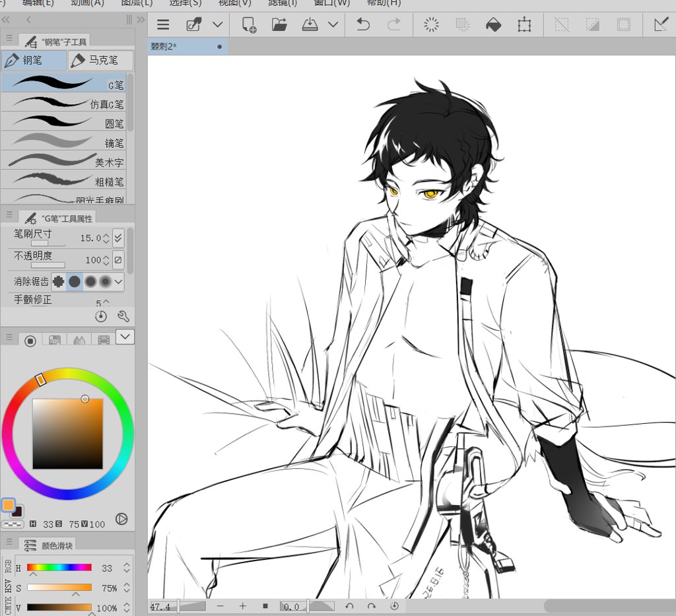Adjust the 笔刷尺寸 slider

point(48,243)
